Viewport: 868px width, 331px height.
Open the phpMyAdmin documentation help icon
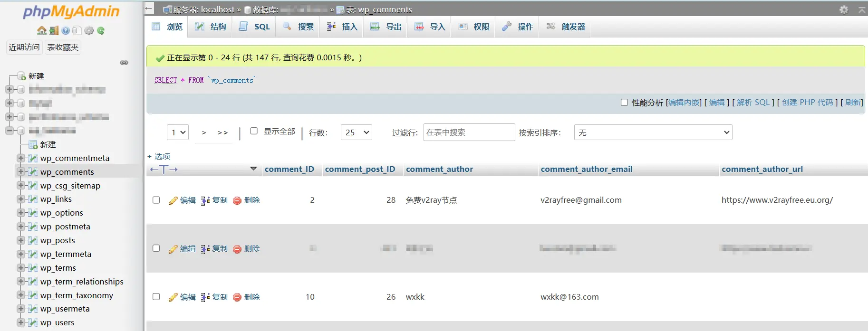click(x=66, y=30)
